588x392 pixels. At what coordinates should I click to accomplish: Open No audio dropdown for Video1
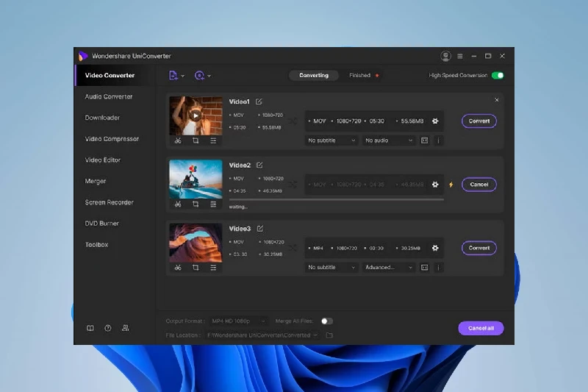coord(389,140)
